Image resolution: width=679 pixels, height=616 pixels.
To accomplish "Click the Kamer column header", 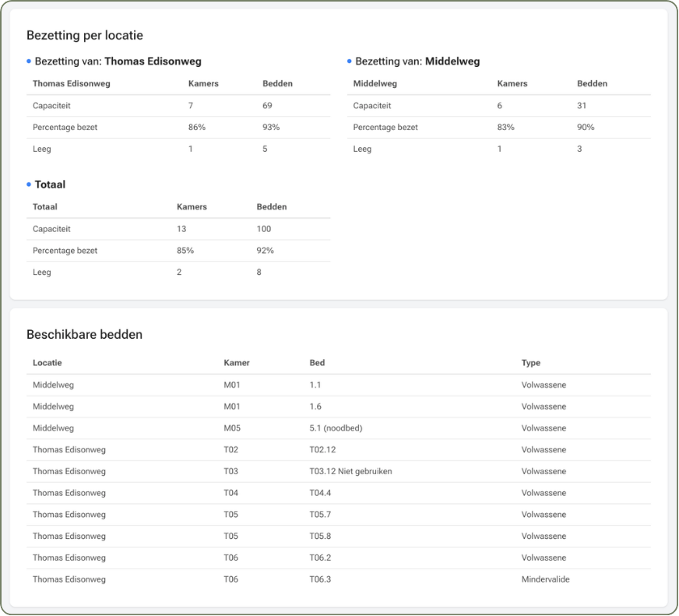I will pos(236,363).
